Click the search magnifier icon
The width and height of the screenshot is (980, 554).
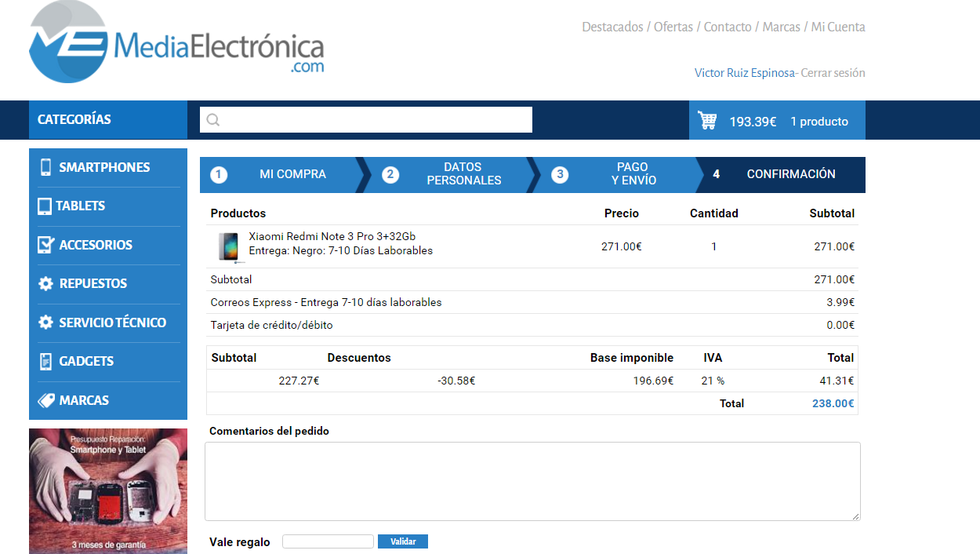click(x=213, y=120)
